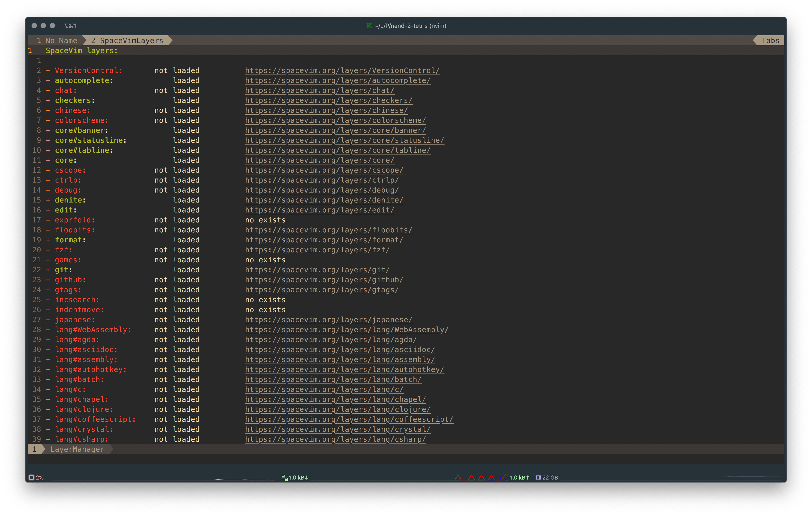
Task: Click the format layer name
Action: [x=70, y=240]
